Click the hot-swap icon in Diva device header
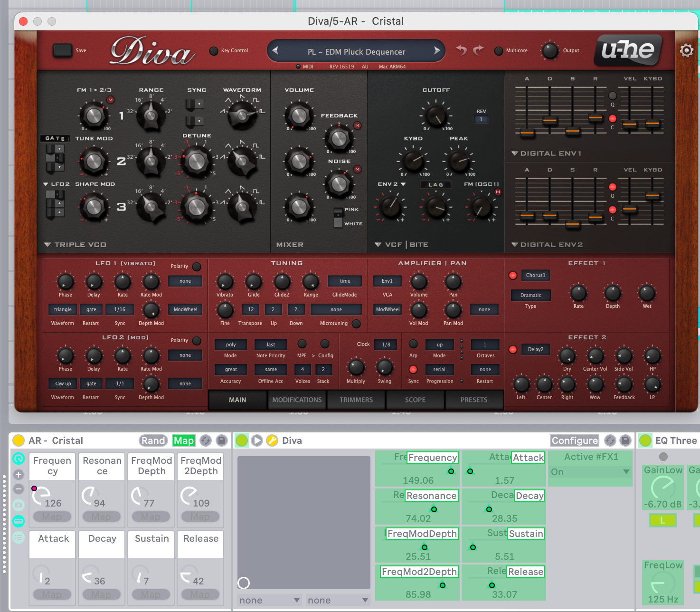The image size is (700, 612). (x=610, y=440)
